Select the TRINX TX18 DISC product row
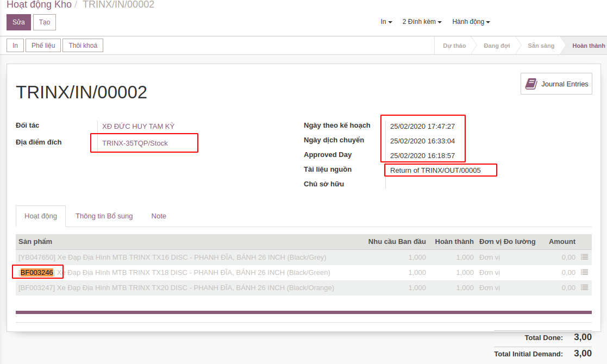 (303, 272)
